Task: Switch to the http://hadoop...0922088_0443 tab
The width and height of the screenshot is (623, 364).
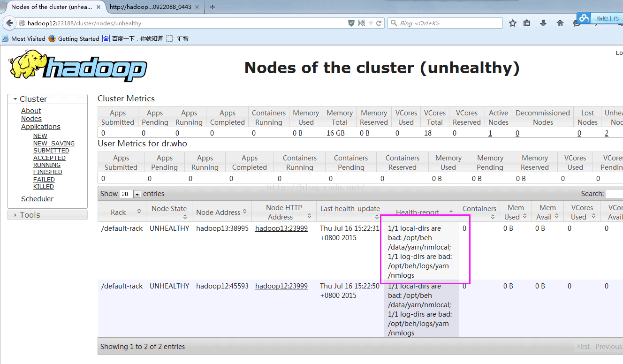Action: (x=150, y=7)
